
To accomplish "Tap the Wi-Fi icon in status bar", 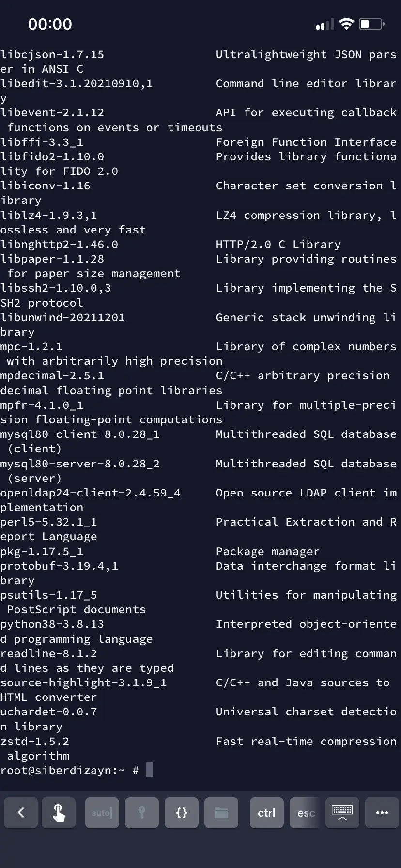I will tap(346, 24).
